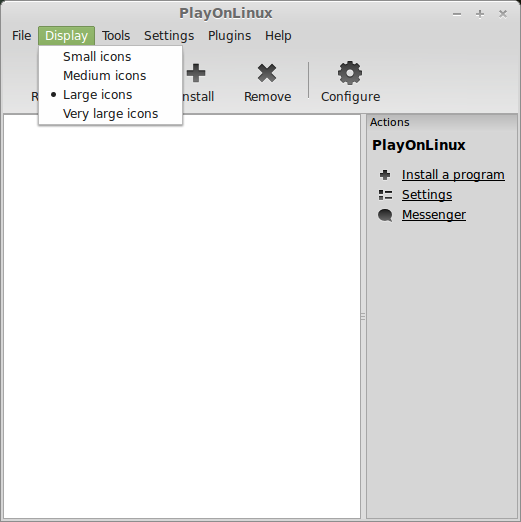The width and height of the screenshot is (521, 522).
Task: Close the PlayOnLinux window
Action: 503,14
